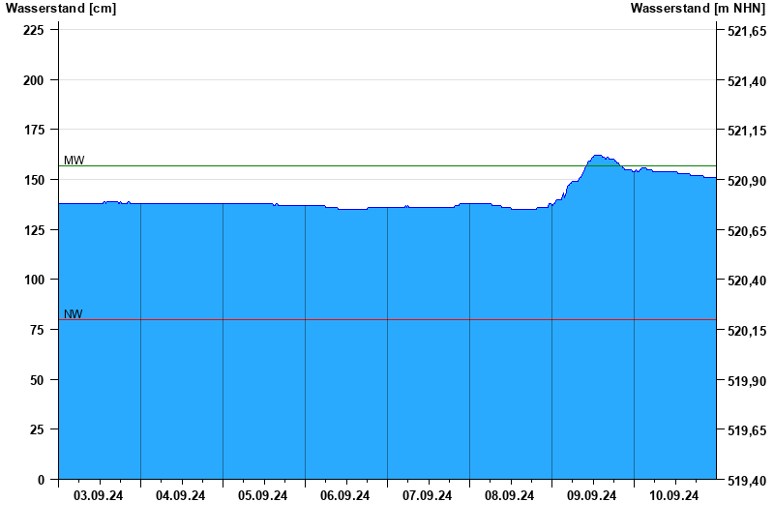774x532 pixels.
Task: Select the 100 cm axis label
Action: click(34, 280)
